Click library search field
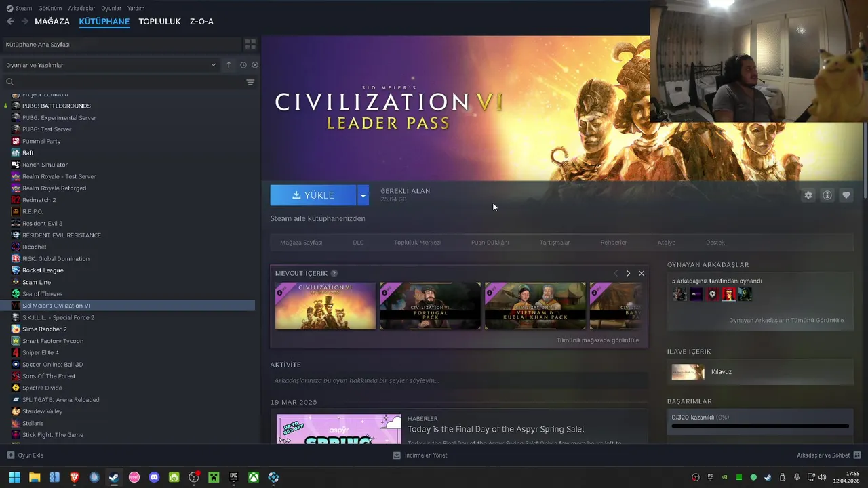Image resolution: width=868 pixels, height=488 pixels. click(122, 82)
